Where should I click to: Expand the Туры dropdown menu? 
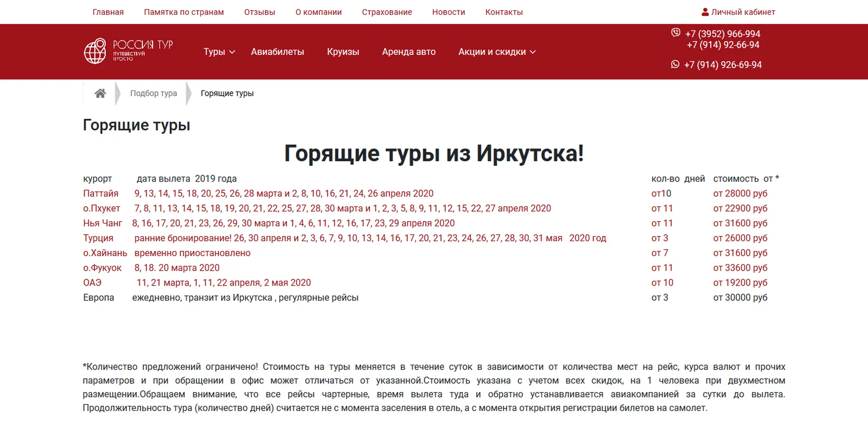click(x=219, y=52)
